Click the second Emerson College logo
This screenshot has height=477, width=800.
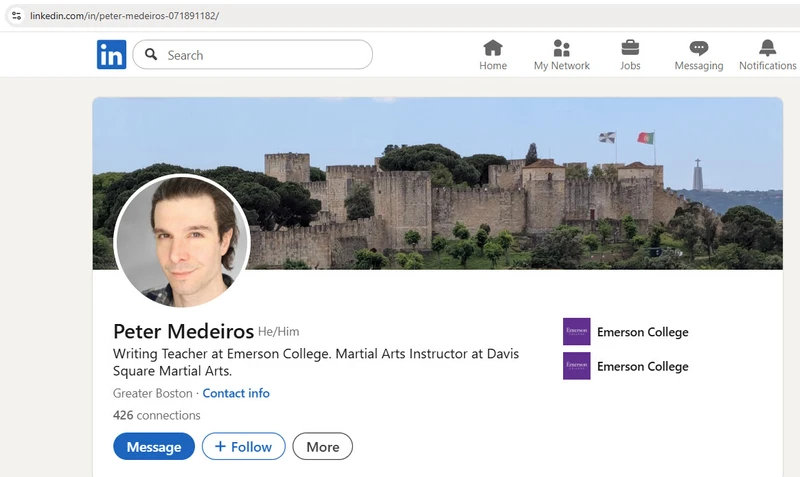(x=577, y=366)
